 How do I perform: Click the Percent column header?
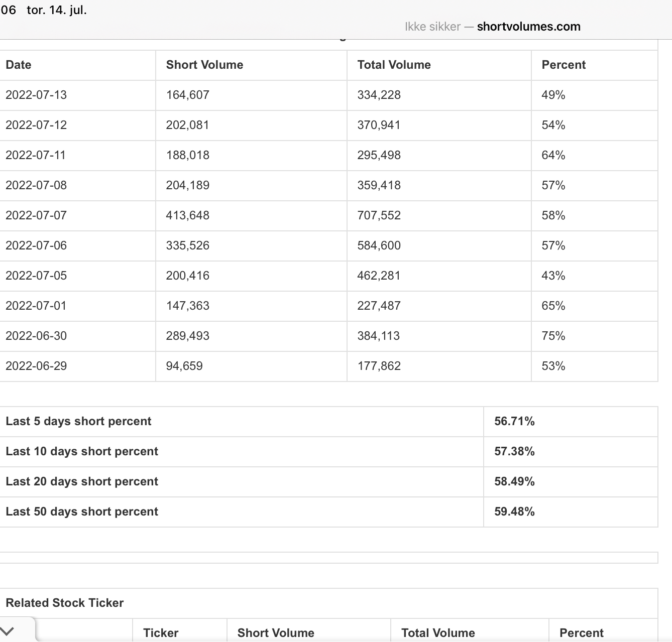(564, 65)
